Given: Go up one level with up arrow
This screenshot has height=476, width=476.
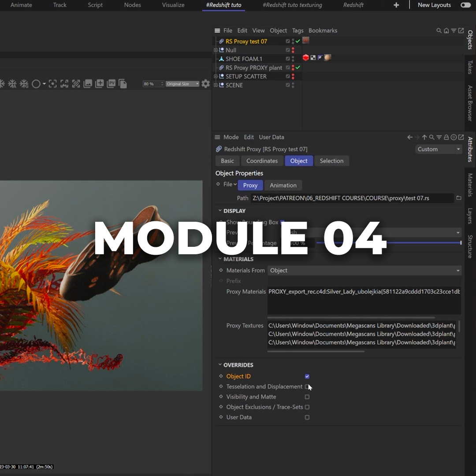Looking at the screenshot, I should coord(424,138).
